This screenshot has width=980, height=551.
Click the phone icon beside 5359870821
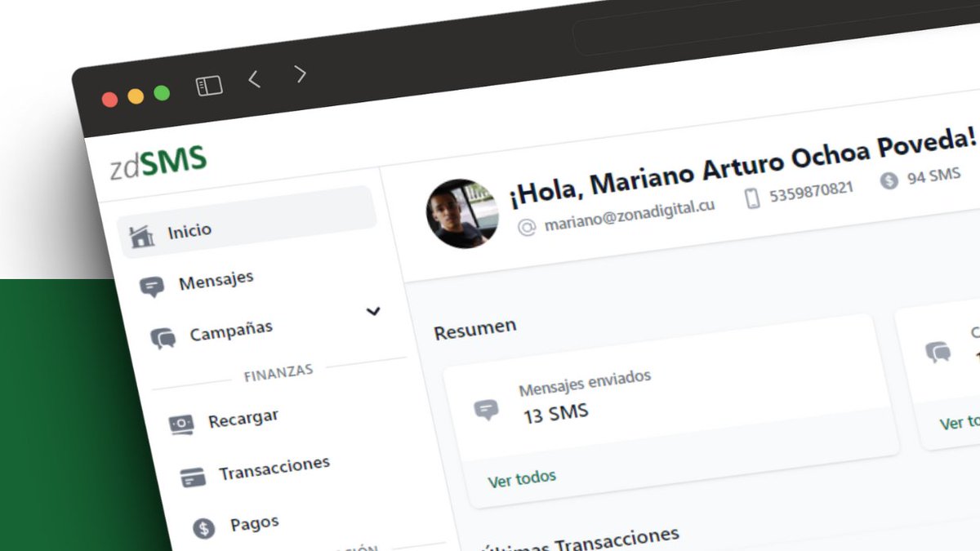coord(753,198)
